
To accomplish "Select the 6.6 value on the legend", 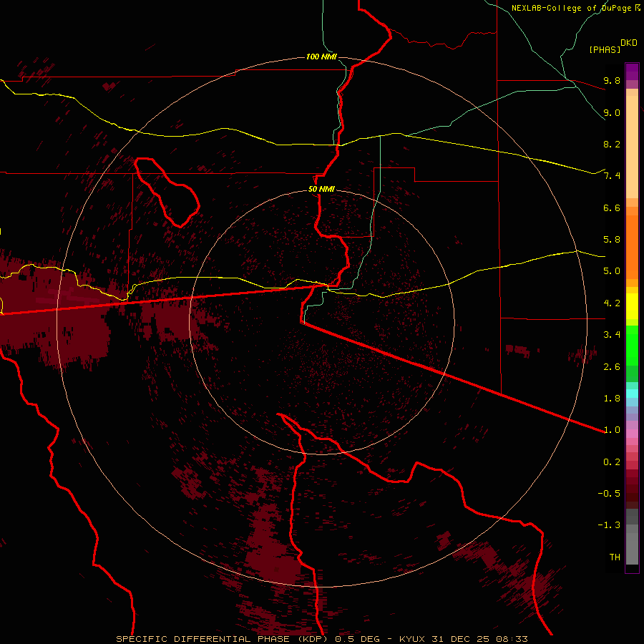I will pyautogui.click(x=612, y=208).
